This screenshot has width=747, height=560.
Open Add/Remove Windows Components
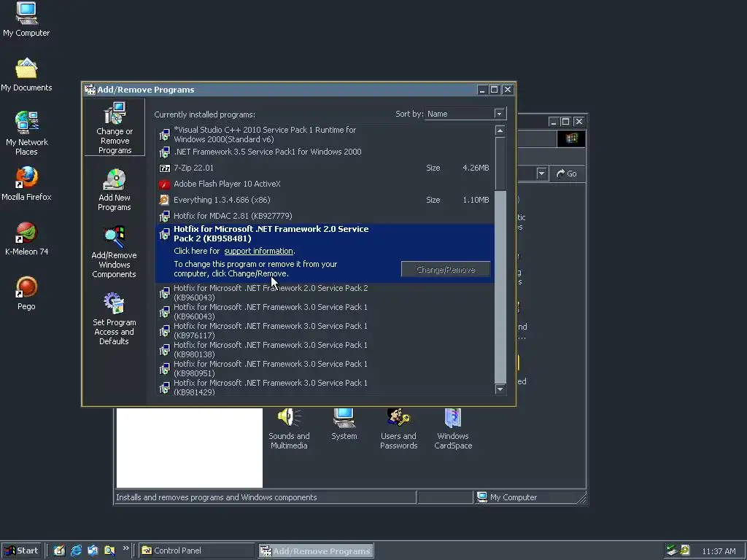tap(114, 252)
